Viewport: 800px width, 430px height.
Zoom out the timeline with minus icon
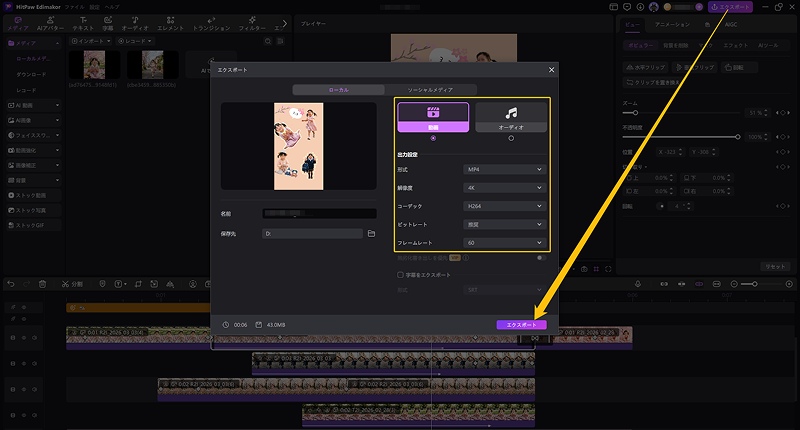point(734,284)
